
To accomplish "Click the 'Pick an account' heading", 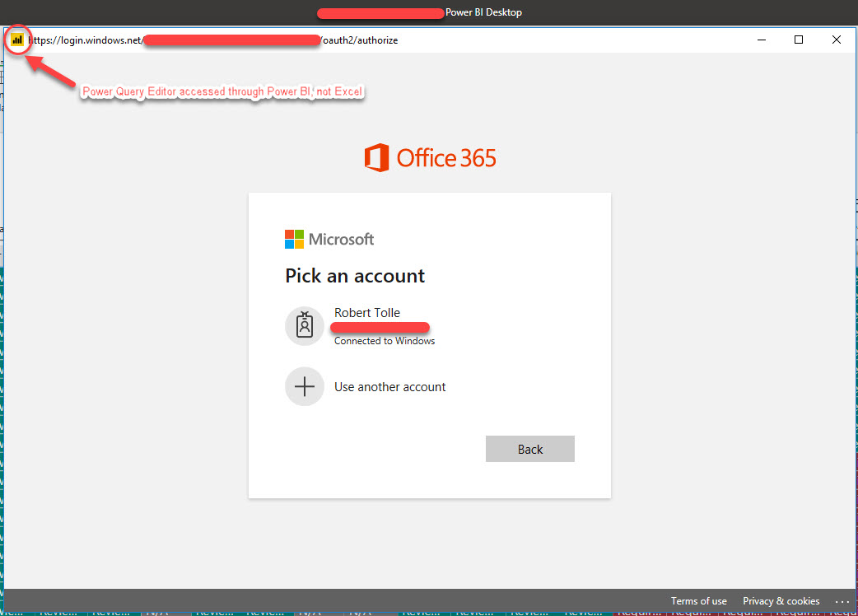I will [355, 276].
